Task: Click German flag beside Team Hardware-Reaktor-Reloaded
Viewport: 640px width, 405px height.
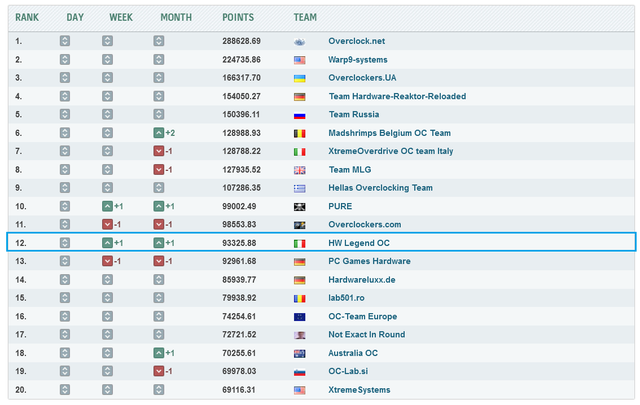Action: [x=300, y=97]
